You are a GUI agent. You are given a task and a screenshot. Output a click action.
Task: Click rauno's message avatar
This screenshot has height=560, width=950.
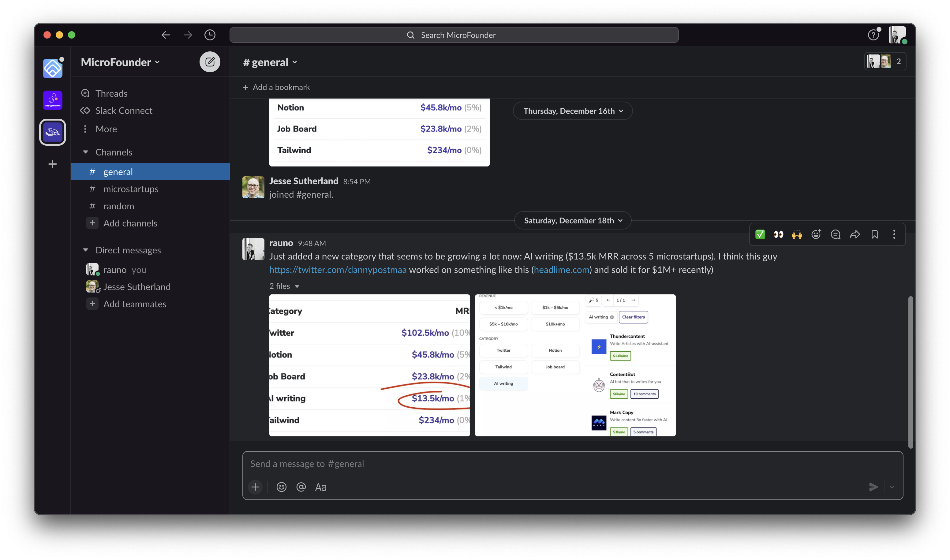tap(253, 249)
